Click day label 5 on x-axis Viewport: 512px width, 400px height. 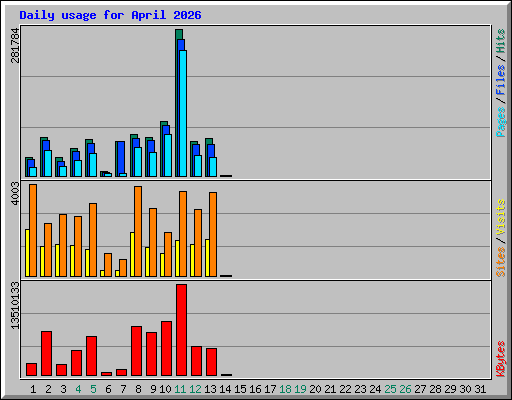[x=93, y=389]
